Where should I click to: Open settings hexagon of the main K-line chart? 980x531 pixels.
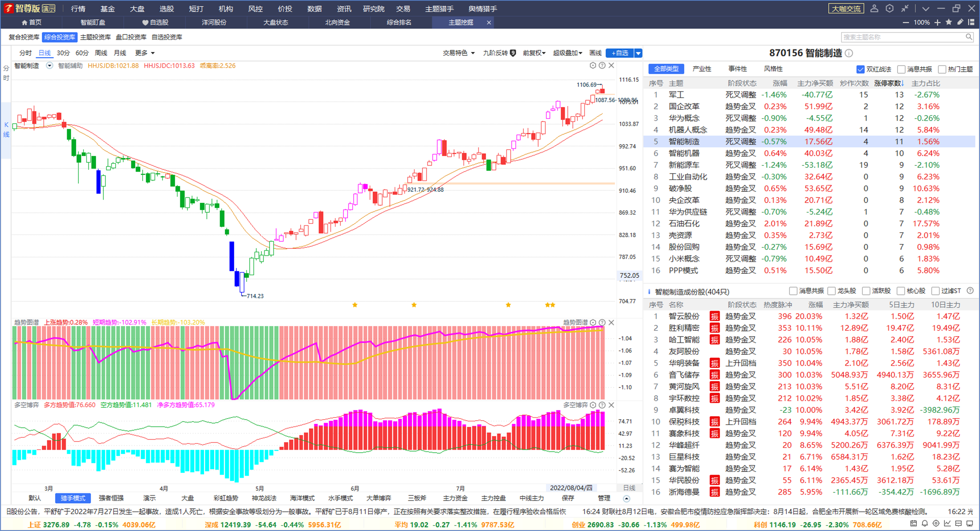coord(593,66)
